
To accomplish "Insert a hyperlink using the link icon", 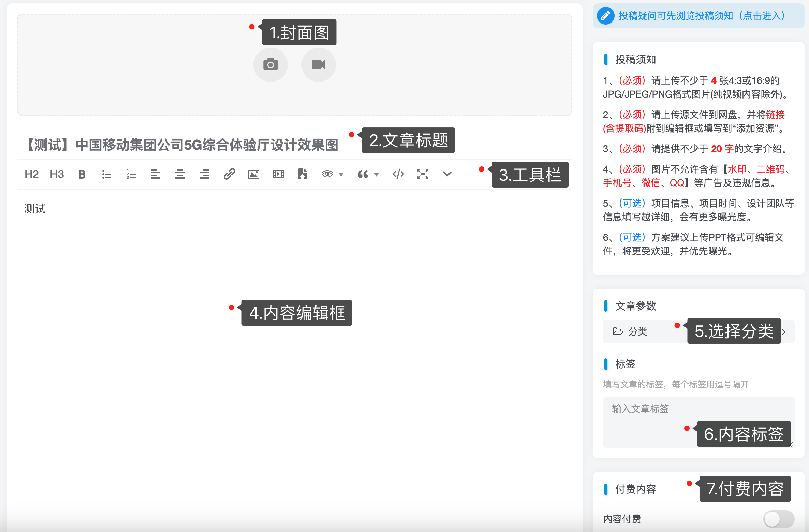I will coord(229,174).
